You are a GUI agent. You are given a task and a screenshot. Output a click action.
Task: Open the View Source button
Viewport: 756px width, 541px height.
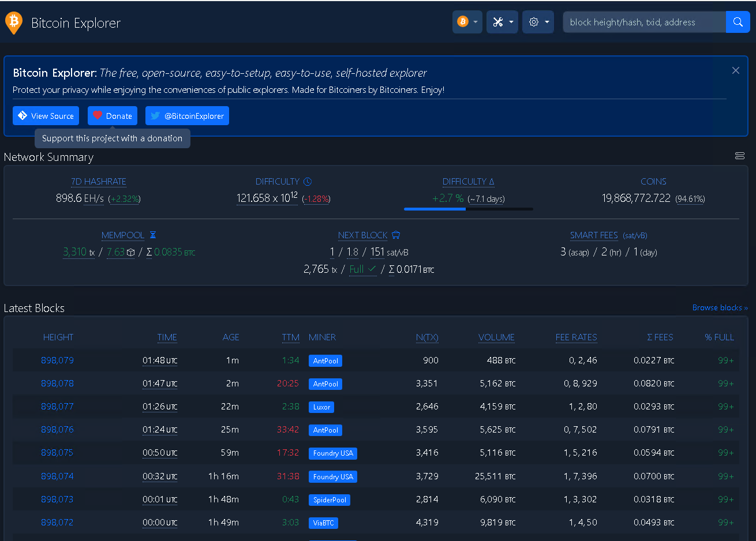46,116
